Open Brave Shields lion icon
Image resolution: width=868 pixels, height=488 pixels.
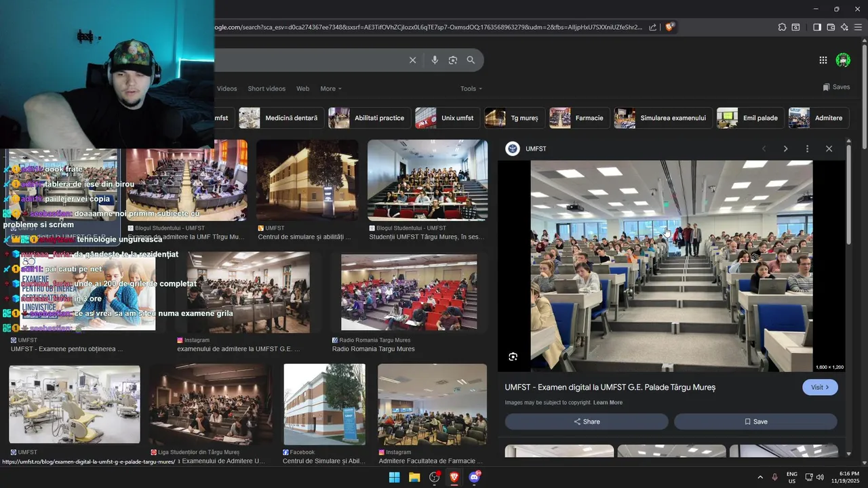pyautogui.click(x=669, y=27)
